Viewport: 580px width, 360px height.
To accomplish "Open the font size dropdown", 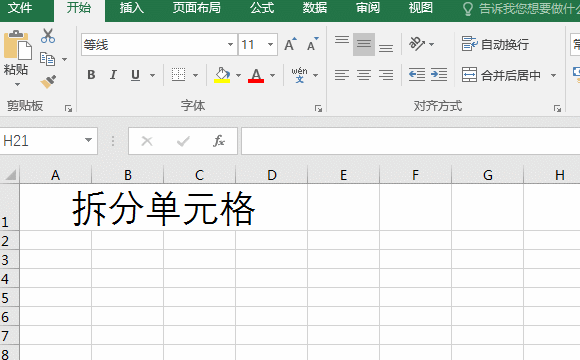I will [x=270, y=44].
